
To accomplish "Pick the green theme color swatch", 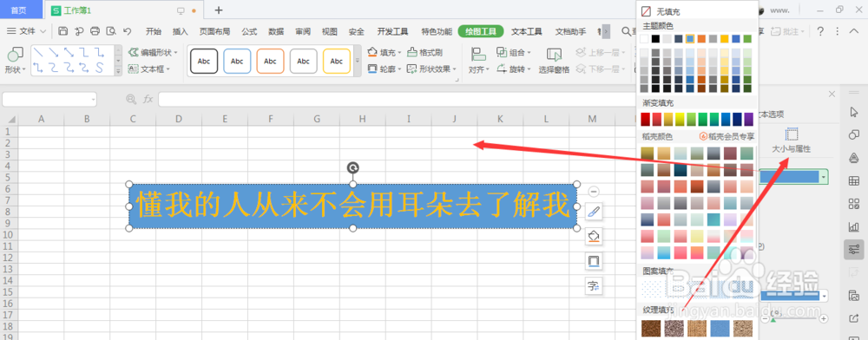I will point(748,39).
